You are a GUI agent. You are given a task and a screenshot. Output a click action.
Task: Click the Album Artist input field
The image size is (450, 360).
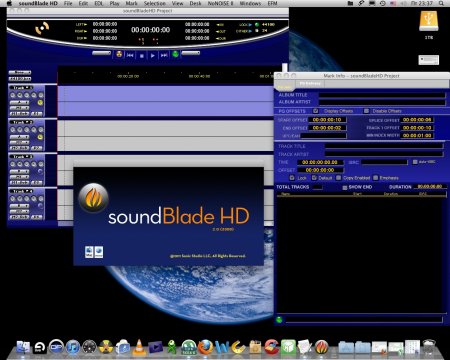pyautogui.click(x=382, y=102)
